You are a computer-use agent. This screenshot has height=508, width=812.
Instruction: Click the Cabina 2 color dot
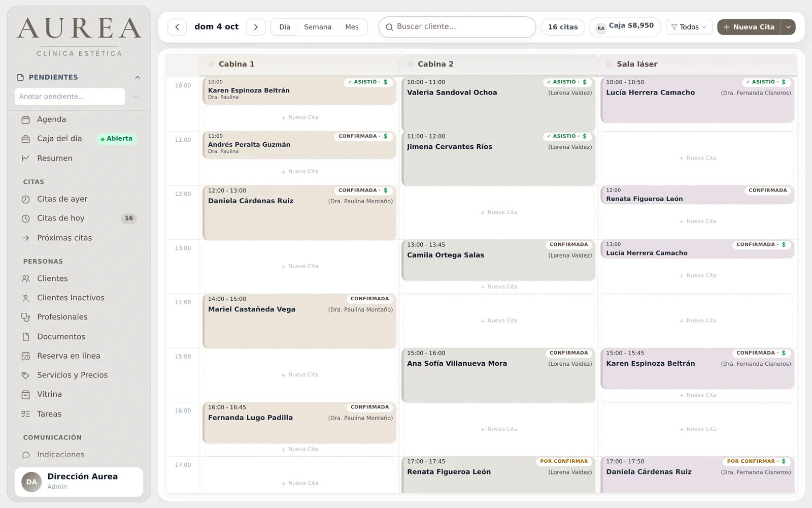tap(411, 64)
